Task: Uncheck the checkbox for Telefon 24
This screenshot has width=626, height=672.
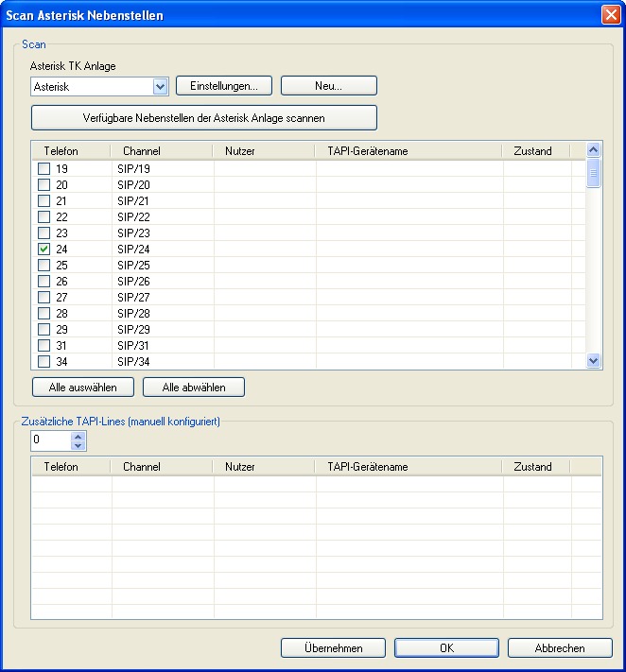Action: point(43,250)
